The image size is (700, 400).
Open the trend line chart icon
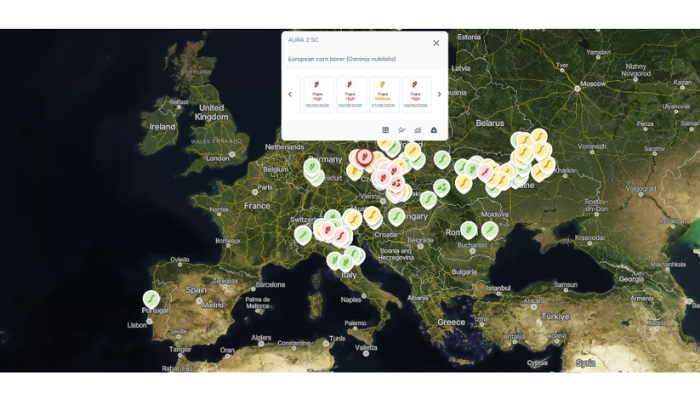tap(401, 130)
